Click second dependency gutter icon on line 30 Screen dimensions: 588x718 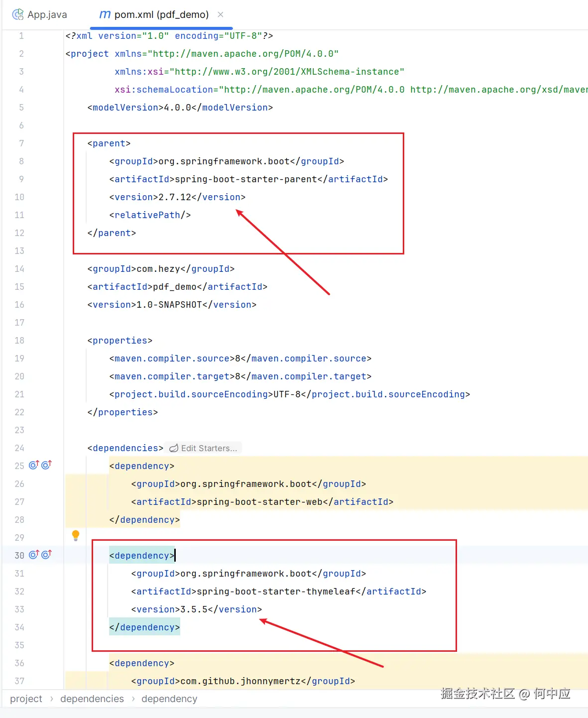(x=46, y=555)
